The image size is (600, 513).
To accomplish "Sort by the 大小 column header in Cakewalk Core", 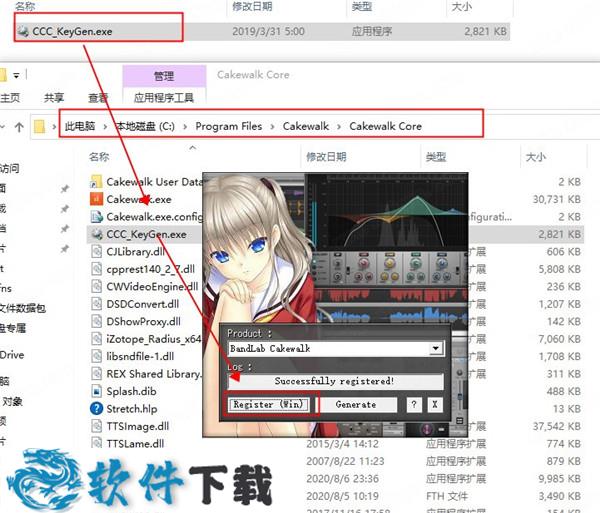I will [536, 157].
